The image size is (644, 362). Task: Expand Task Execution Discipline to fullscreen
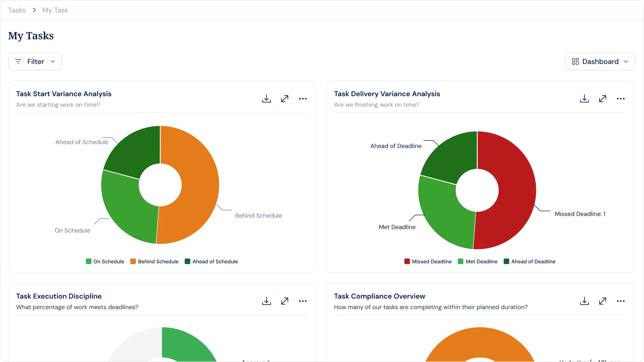pyautogui.click(x=285, y=301)
